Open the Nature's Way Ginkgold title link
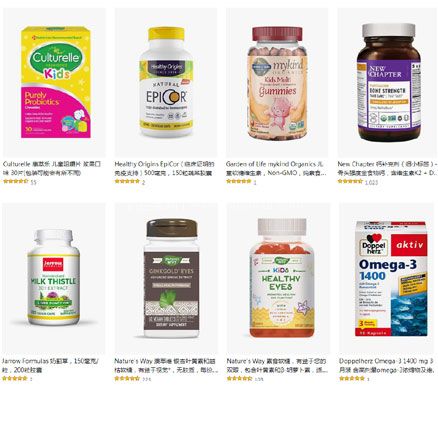 click(166, 365)
